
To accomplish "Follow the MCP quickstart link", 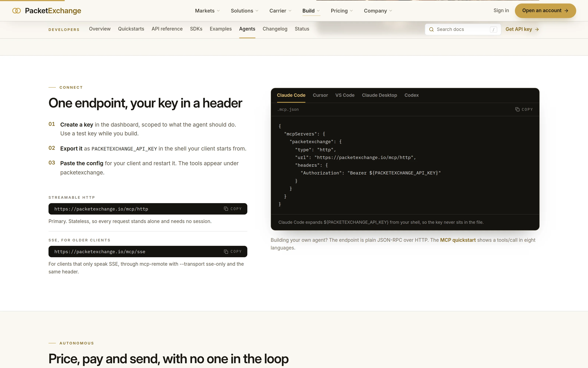I will tap(458, 240).
